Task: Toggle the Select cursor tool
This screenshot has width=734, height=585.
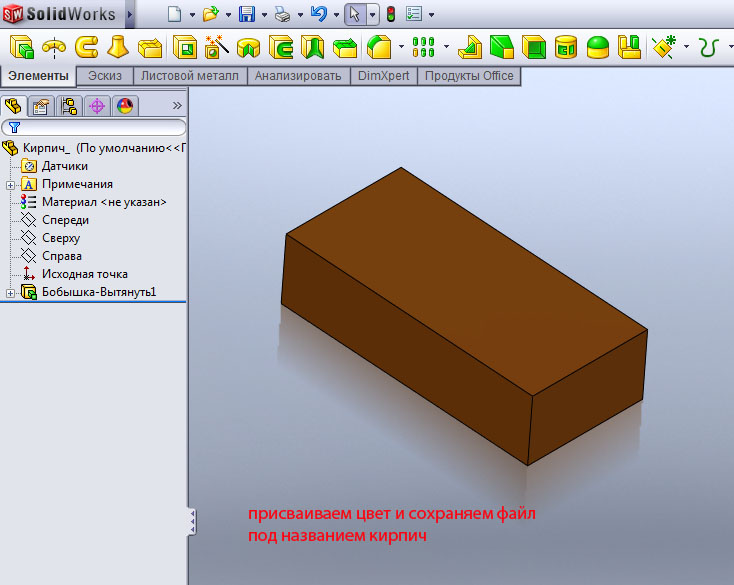Action: pos(354,14)
